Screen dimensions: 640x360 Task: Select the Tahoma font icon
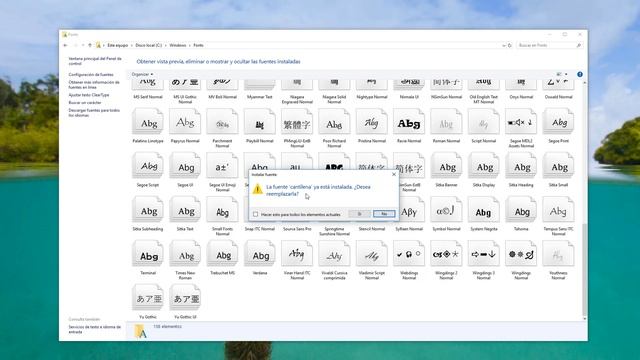521,210
